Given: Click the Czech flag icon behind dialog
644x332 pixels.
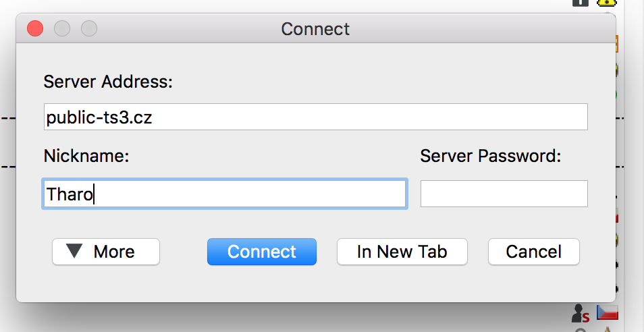Looking at the screenshot, I should (x=608, y=312).
